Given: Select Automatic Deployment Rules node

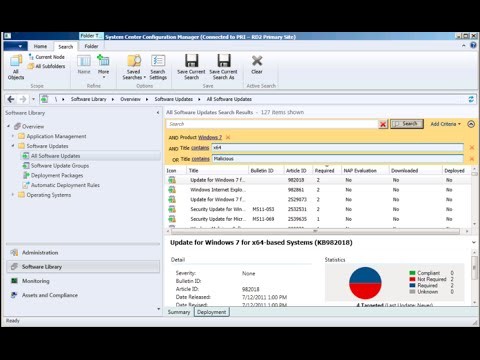Looking at the screenshot, I should tap(65, 185).
